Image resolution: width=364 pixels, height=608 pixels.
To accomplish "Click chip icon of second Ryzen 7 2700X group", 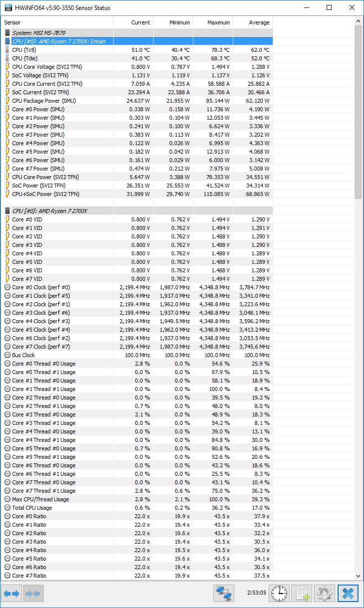I will pos(7,211).
